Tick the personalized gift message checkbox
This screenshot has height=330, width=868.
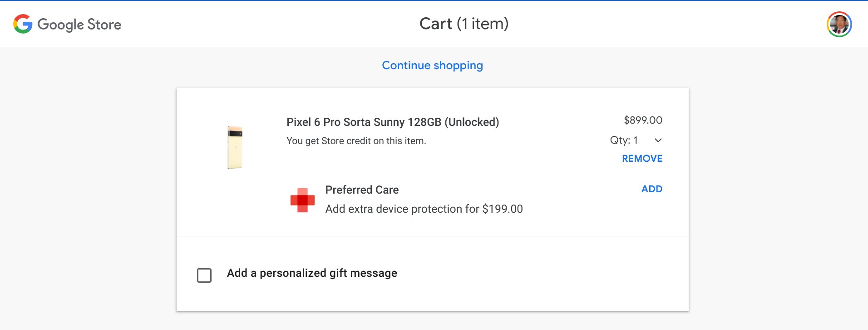(204, 275)
